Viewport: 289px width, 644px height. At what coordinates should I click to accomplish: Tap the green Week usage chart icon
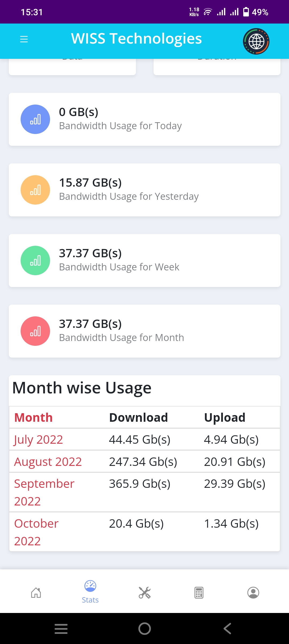35,260
